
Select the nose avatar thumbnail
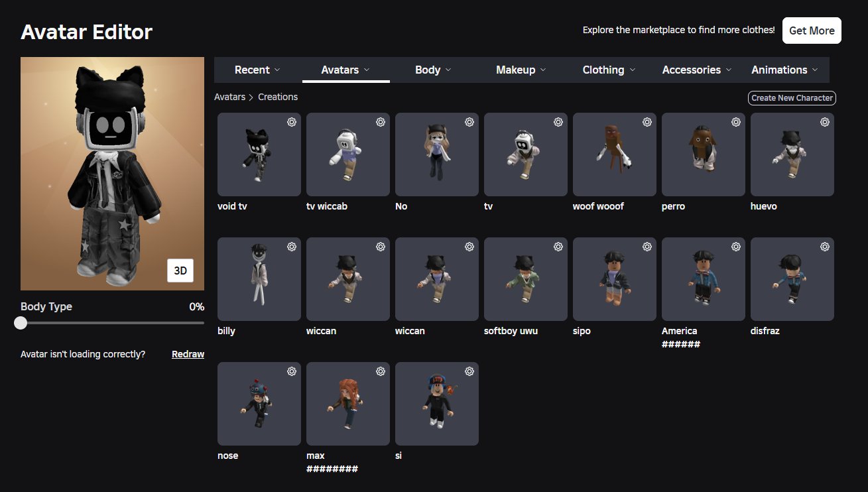[259, 404]
